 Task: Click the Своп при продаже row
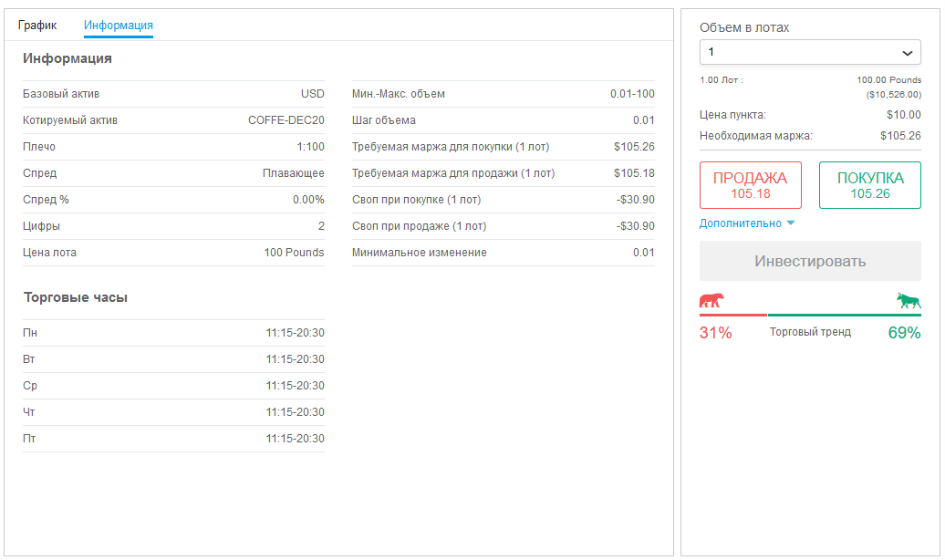point(503,226)
